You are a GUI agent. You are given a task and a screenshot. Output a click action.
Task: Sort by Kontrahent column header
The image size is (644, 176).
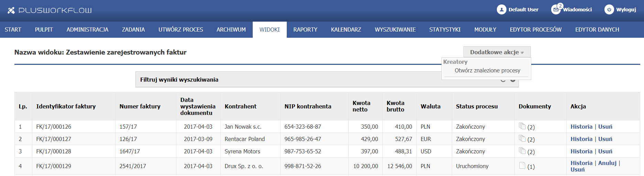[x=240, y=106]
